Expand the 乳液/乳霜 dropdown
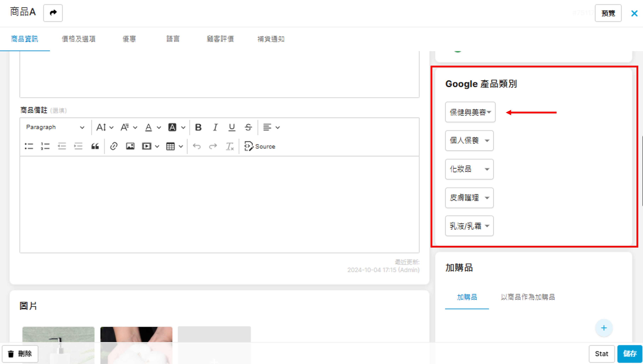This screenshot has height=364, width=643. point(469,226)
